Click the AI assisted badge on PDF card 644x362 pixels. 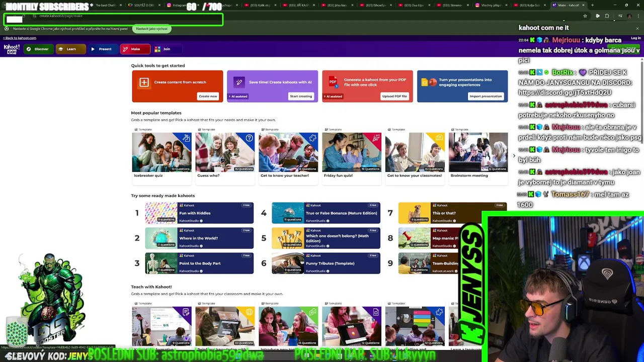333,97
